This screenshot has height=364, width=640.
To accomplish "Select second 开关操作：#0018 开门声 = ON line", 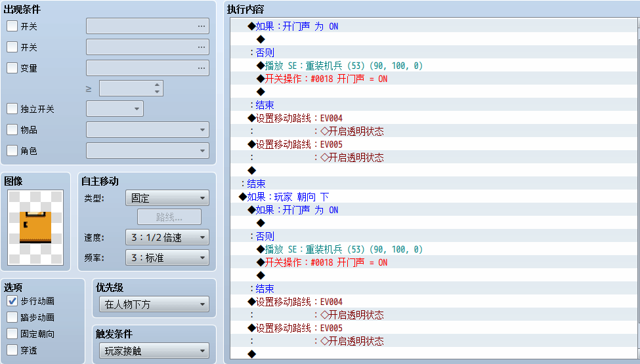I will (x=433, y=262).
